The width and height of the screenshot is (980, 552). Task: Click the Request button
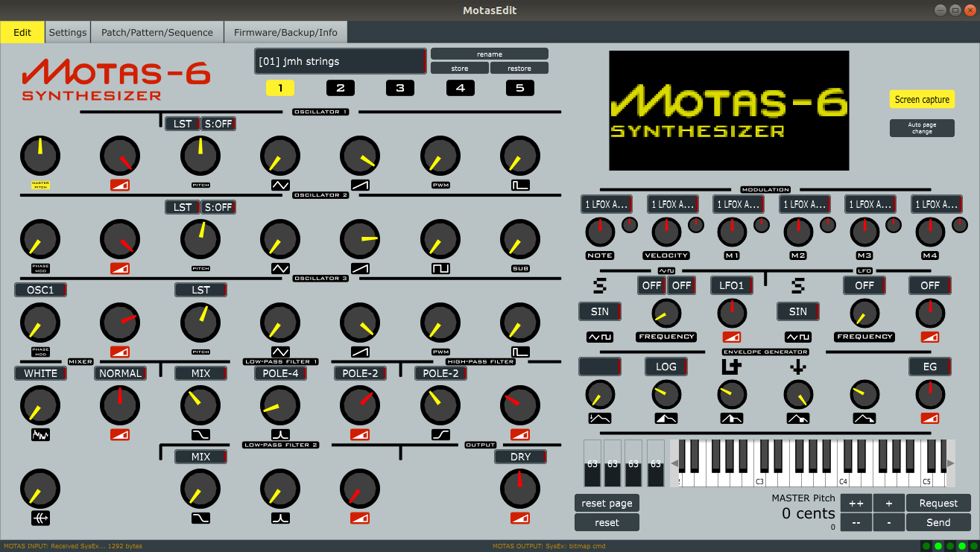(938, 503)
